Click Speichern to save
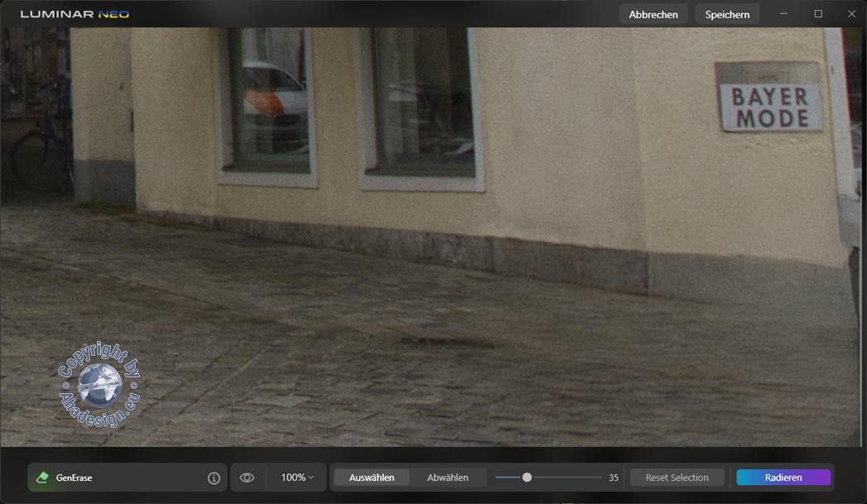The width and height of the screenshot is (867, 504). pyautogui.click(x=727, y=14)
